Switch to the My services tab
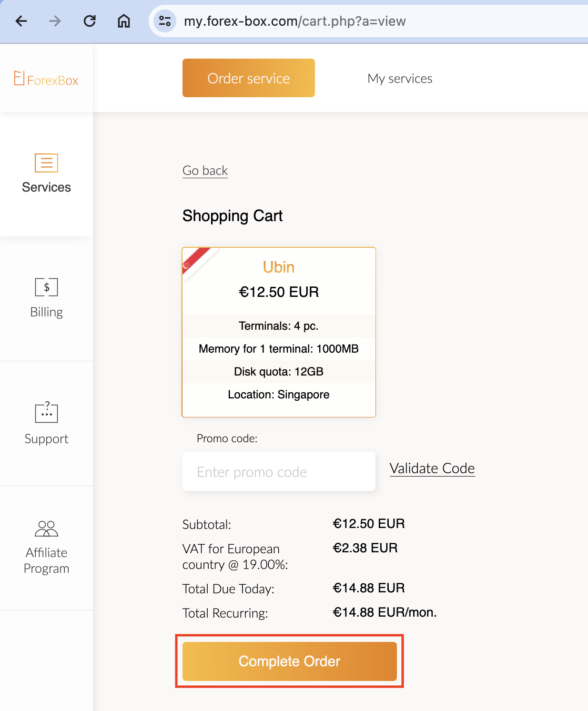This screenshot has height=711, width=588. coord(400,79)
